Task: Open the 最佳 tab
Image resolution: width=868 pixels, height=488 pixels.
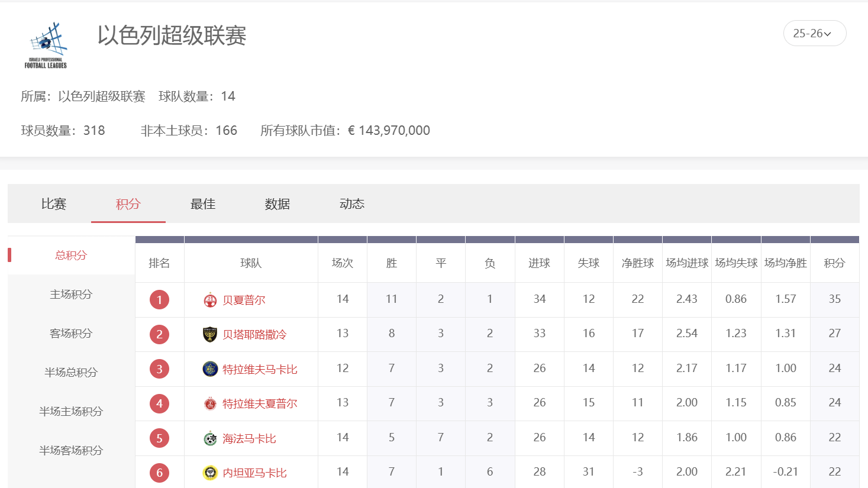Action: pyautogui.click(x=202, y=203)
